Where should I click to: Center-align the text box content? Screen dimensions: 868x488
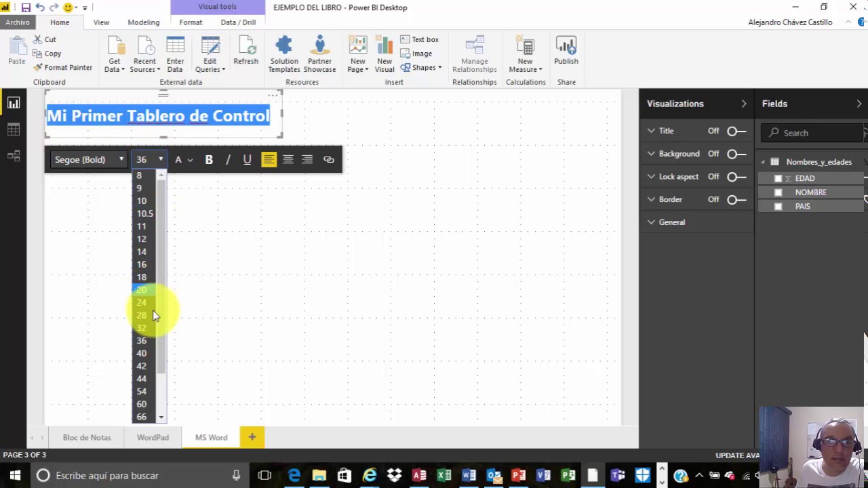pyautogui.click(x=288, y=160)
